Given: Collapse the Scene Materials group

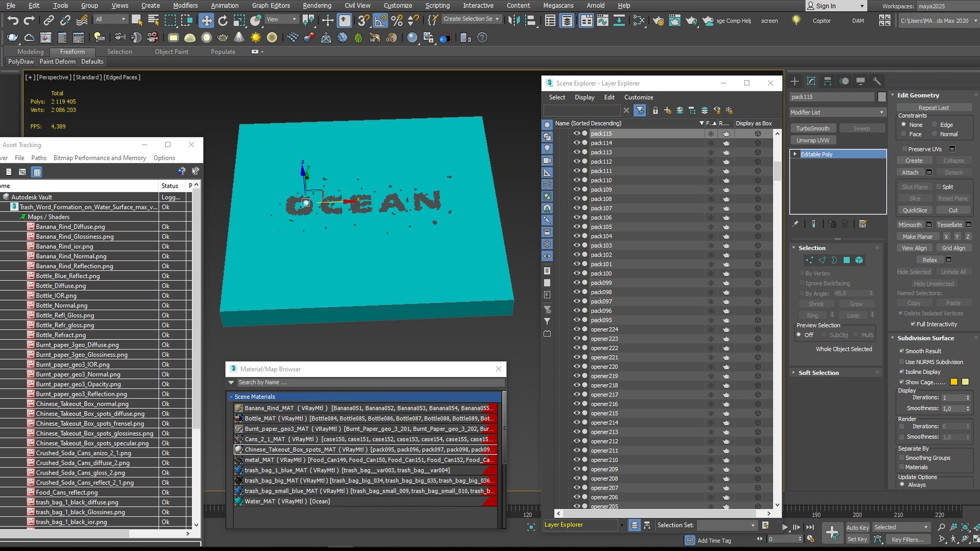Looking at the screenshot, I should pos(231,396).
